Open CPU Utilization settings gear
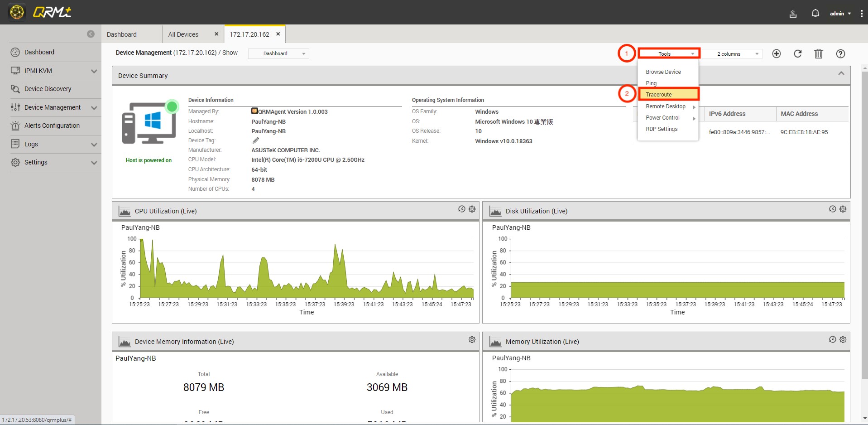 click(x=472, y=209)
